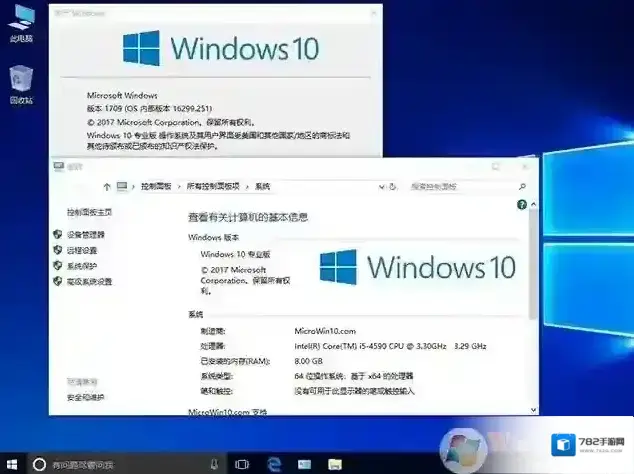Expand the chevron after 控制面板 in breadcrumb
Image resolution: width=634 pixels, height=474 pixels.
(178, 186)
